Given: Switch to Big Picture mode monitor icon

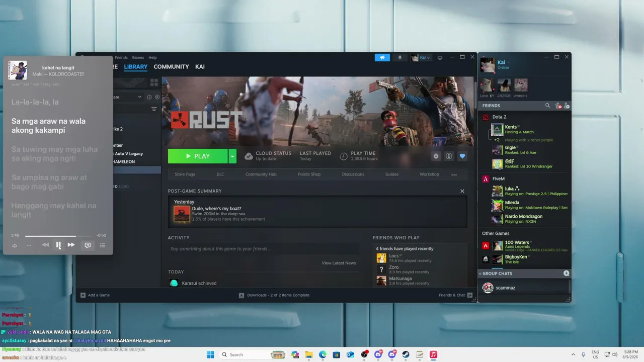Looking at the screenshot, I should [440, 57].
